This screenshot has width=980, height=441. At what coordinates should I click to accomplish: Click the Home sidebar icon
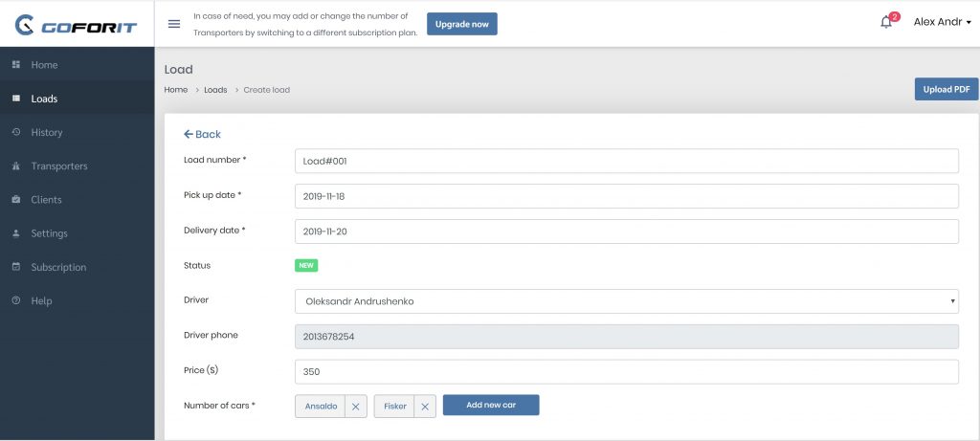point(16,64)
